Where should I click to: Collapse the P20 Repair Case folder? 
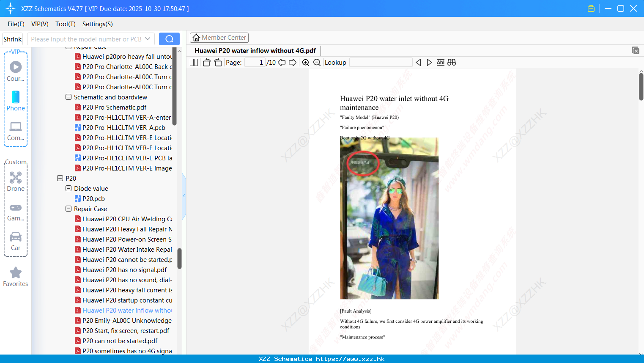(69, 209)
